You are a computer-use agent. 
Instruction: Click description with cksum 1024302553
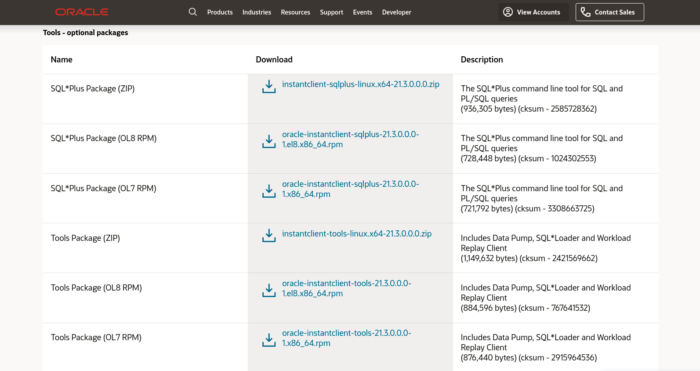tap(542, 148)
